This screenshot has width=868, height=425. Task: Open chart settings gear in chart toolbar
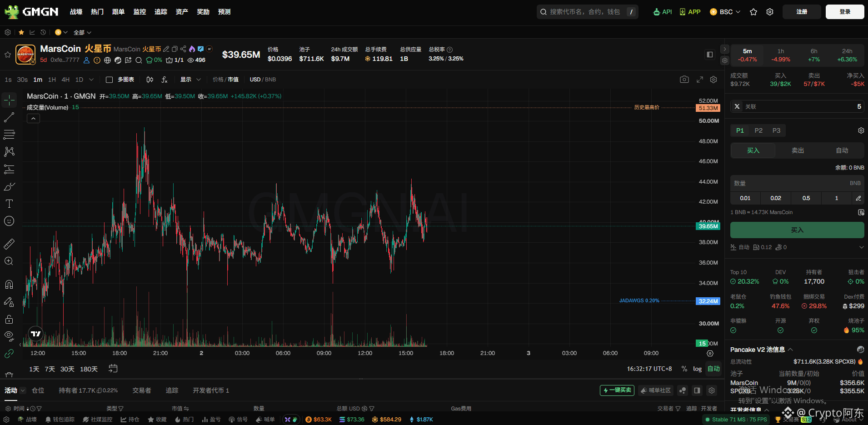pyautogui.click(x=713, y=80)
